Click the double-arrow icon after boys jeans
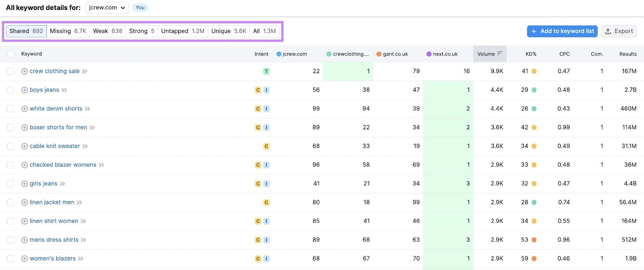 tap(64, 90)
